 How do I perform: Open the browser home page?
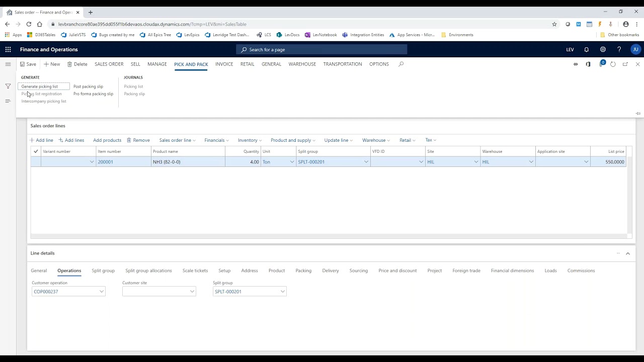[x=40, y=24]
